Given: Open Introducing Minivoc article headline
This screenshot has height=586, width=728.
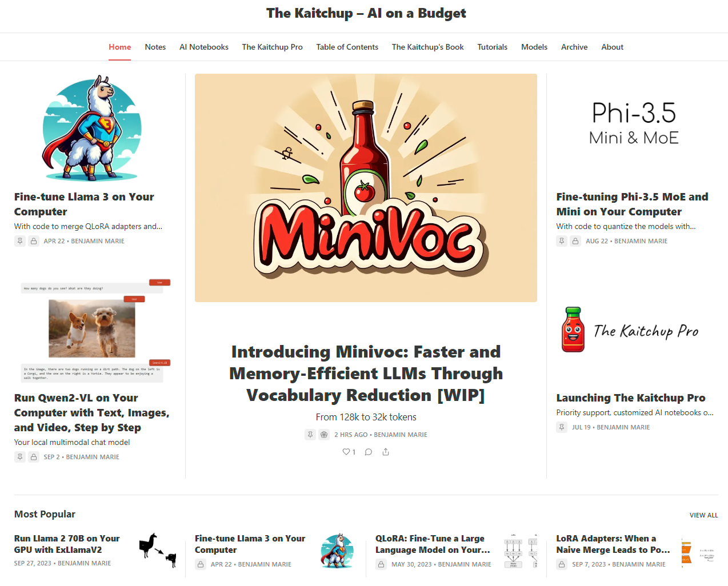Looking at the screenshot, I should 366,374.
